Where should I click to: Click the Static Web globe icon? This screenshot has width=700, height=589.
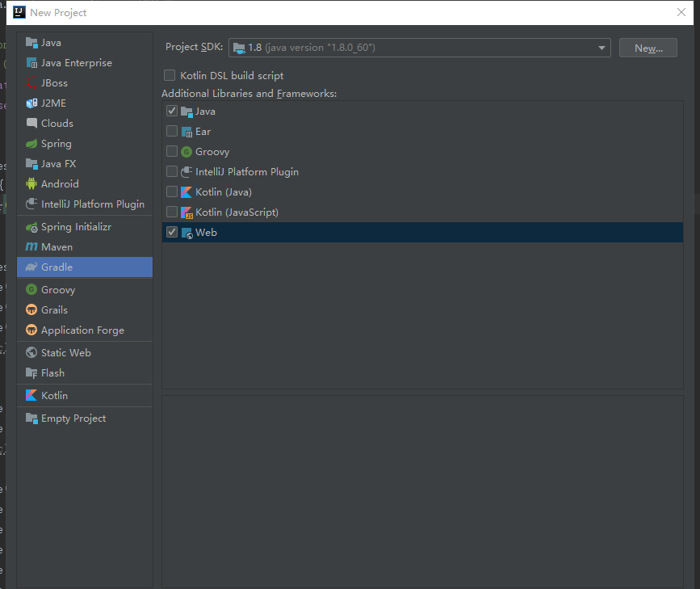click(x=31, y=352)
